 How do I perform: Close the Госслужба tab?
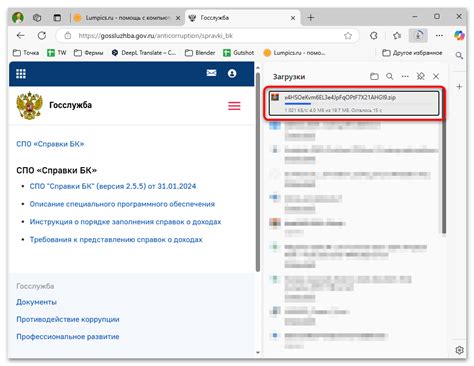[293, 18]
